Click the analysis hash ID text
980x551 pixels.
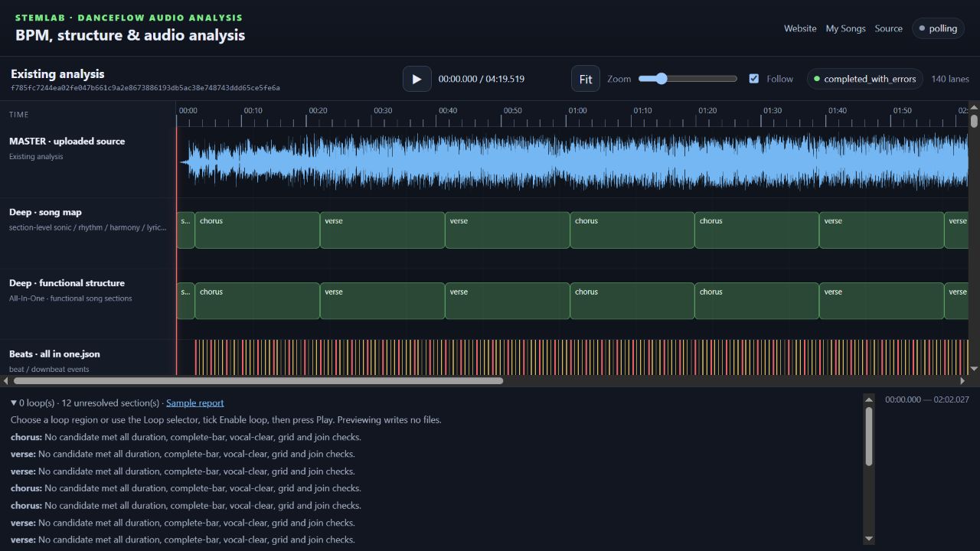tap(145, 88)
